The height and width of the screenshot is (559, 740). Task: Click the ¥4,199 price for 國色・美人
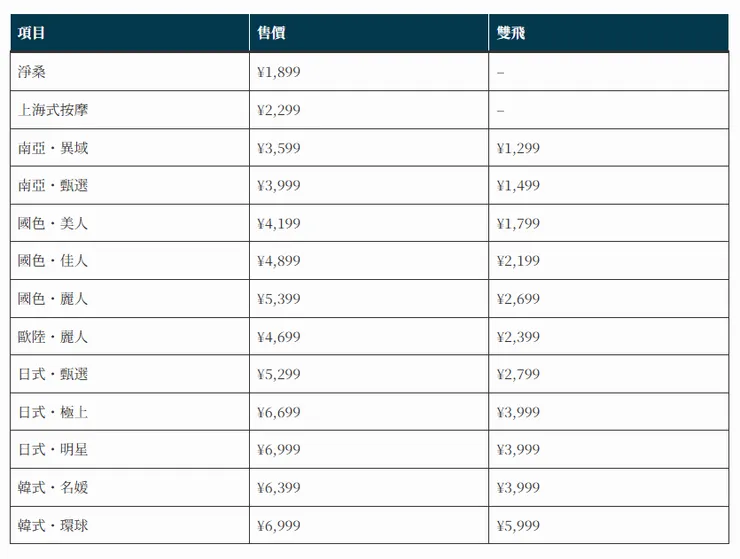[x=279, y=223]
